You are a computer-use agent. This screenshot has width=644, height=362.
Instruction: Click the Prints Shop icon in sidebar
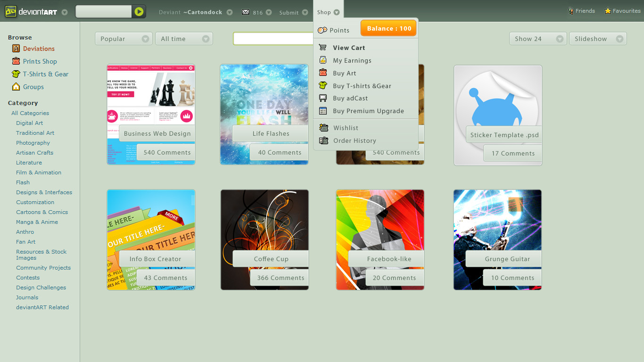(x=16, y=61)
